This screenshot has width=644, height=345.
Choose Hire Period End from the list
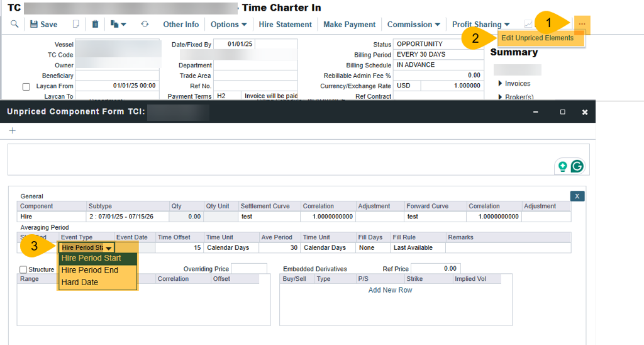[x=90, y=270]
